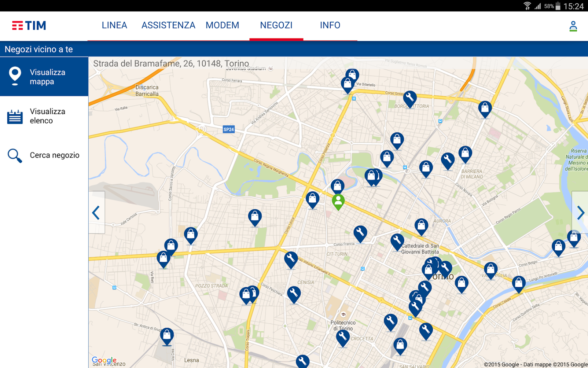This screenshot has width=588, height=368.
Task: Select the shop marker right of Borgo Vittoria
Action: pyautogui.click(x=485, y=109)
